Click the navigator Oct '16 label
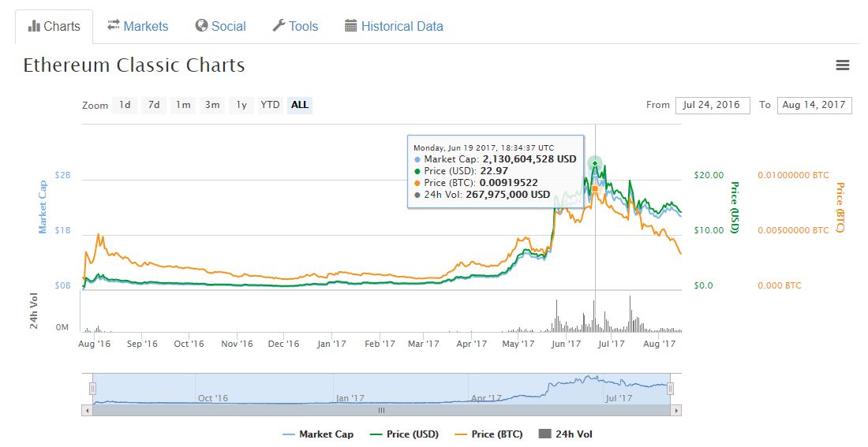 (x=213, y=398)
